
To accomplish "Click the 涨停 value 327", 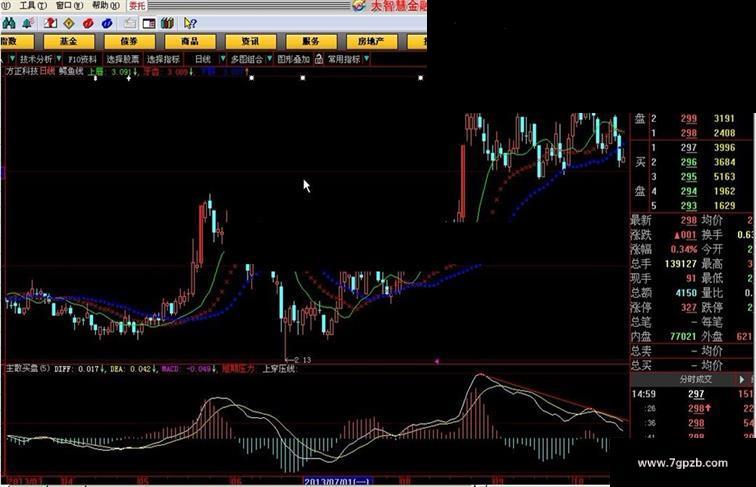I will (x=688, y=307).
